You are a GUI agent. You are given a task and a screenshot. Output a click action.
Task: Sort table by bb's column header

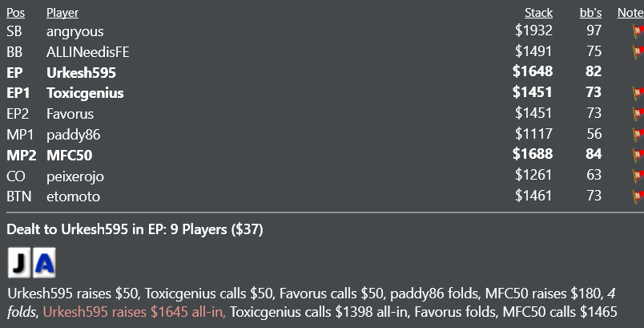click(590, 13)
